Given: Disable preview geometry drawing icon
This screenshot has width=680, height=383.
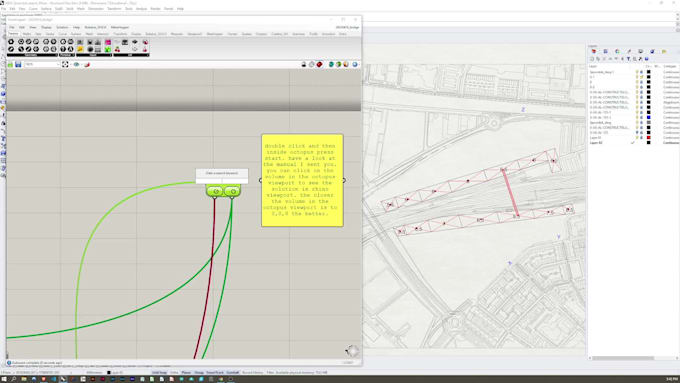Looking at the screenshot, I should [x=304, y=64].
